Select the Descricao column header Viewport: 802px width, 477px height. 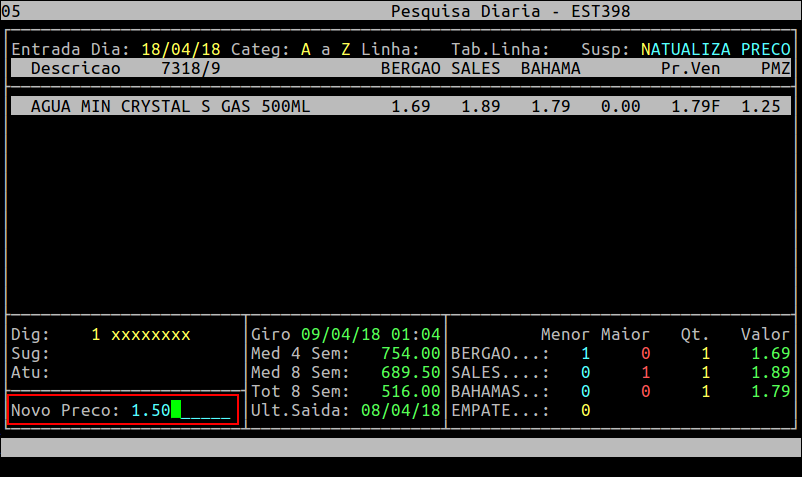(75, 68)
